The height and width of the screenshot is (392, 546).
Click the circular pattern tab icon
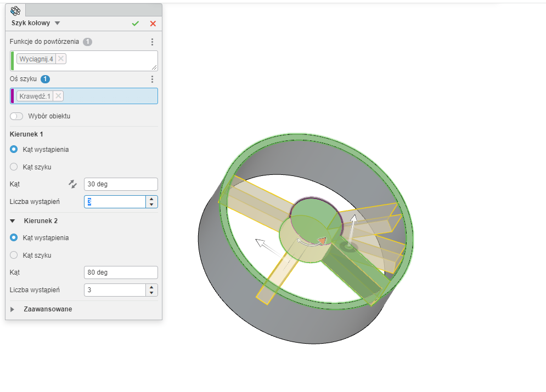[15, 10]
